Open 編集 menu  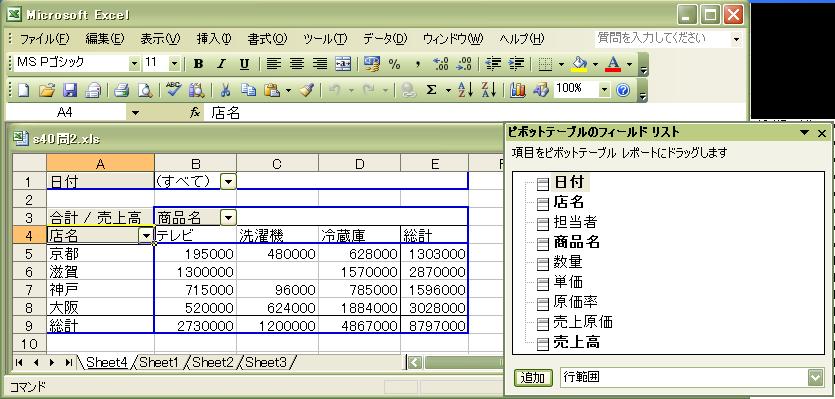105,39
